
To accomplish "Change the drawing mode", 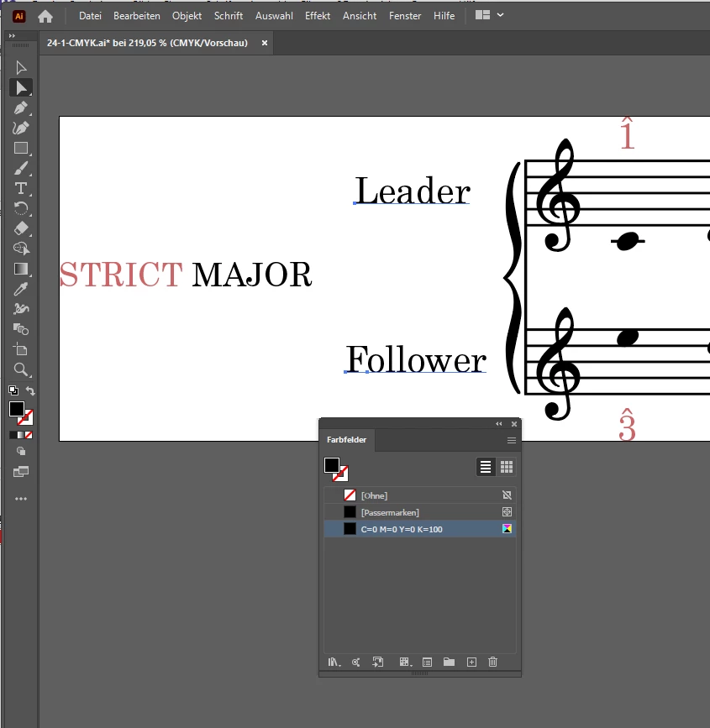I will [x=21, y=451].
